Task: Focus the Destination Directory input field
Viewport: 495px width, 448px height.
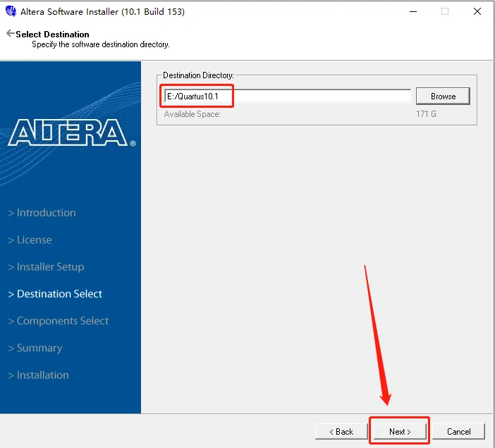Action: [x=288, y=97]
